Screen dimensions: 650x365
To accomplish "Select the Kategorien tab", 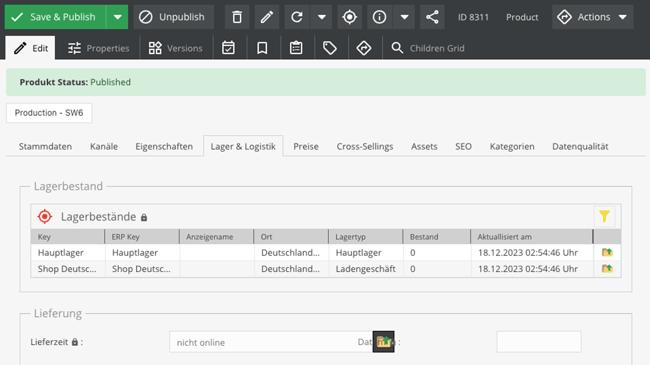I will coord(512,146).
